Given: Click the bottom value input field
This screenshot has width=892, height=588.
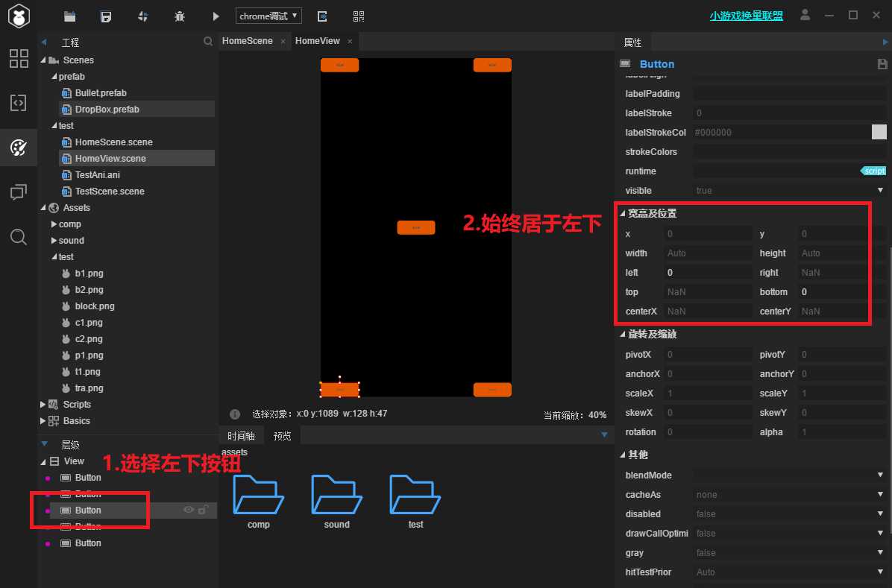Looking at the screenshot, I should tap(843, 292).
